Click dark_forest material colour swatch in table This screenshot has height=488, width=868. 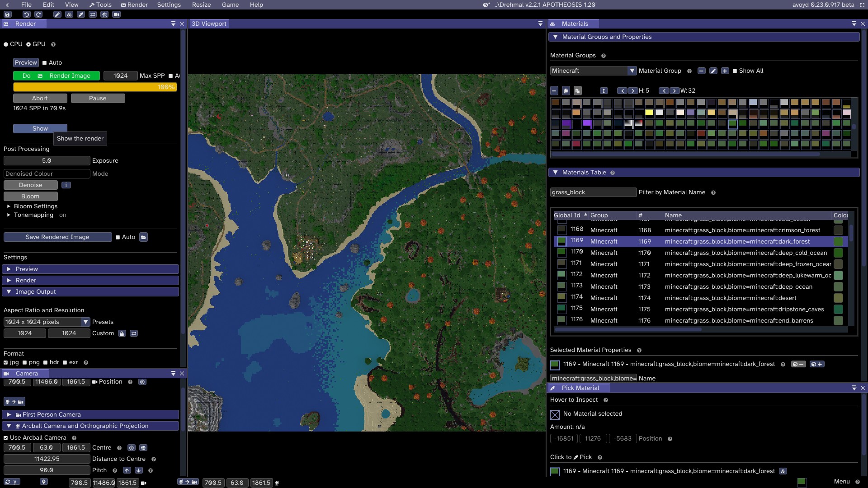point(838,242)
